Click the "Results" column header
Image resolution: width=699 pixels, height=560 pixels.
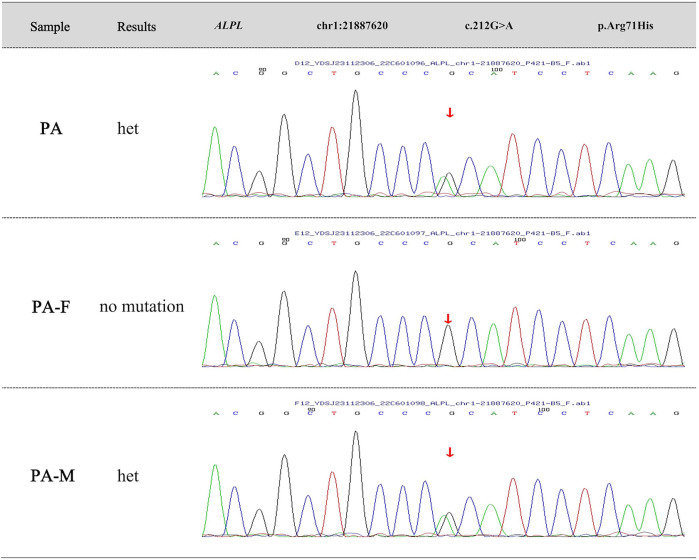[136, 27]
